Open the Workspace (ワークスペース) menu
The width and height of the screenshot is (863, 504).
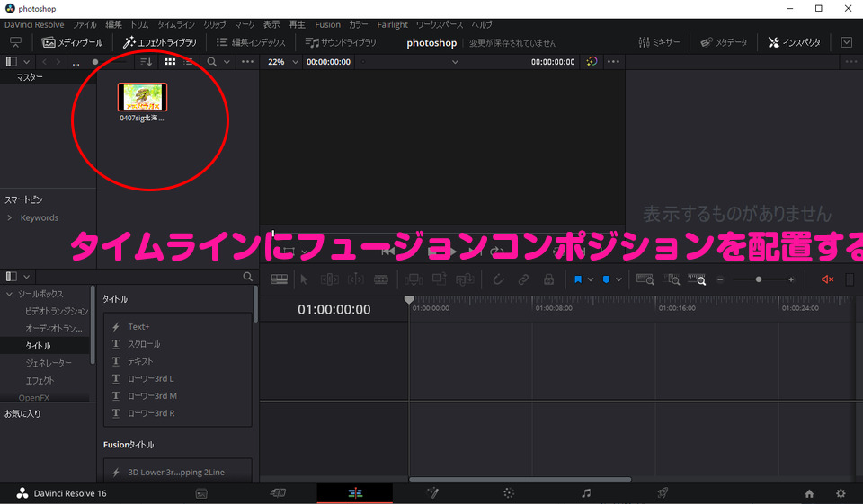pyautogui.click(x=440, y=25)
